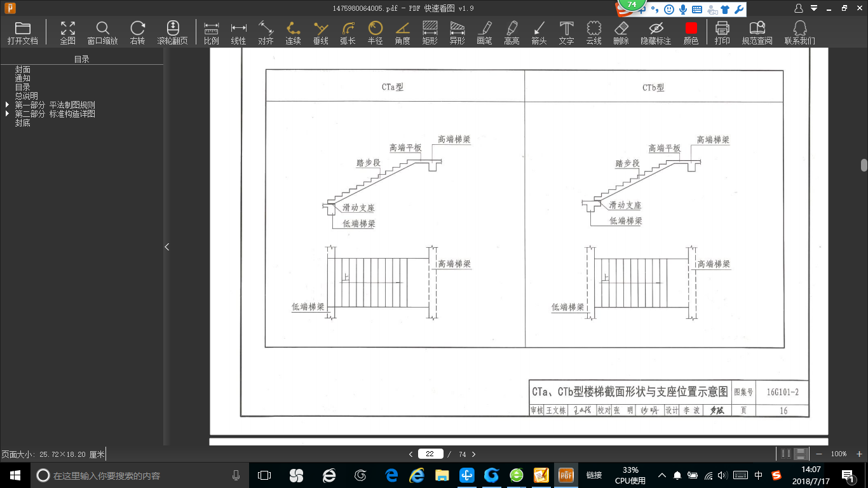Click 联系我们 contact us
This screenshot has height=488, width=868.
(799, 32)
